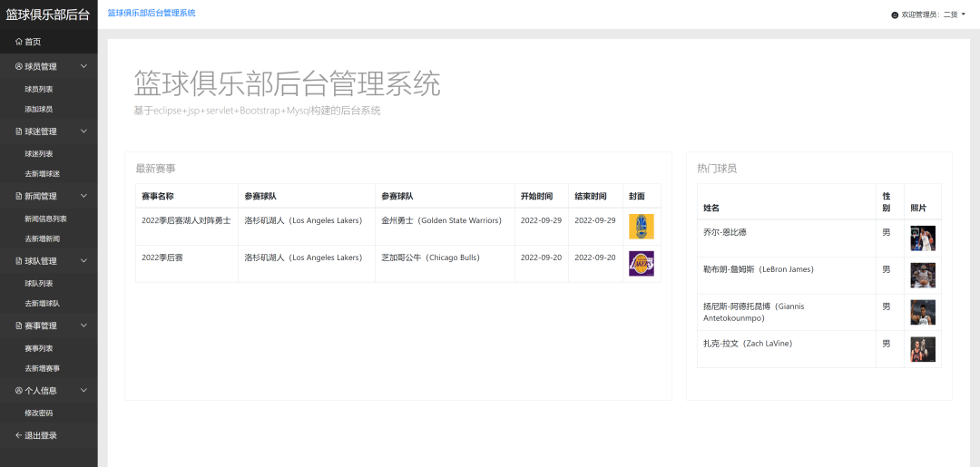Open 新闻信息列表 in the sidebar
This screenshot has height=467, width=980.
[45, 219]
